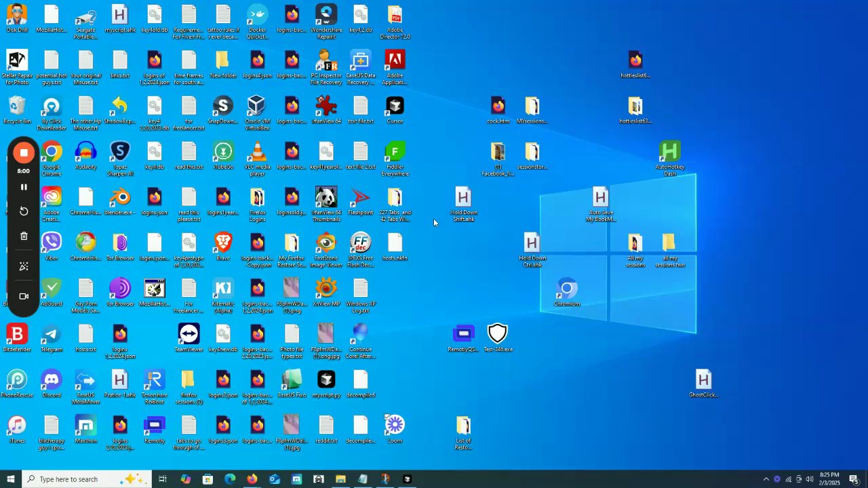
Task: Select the Test-345.exe shield icon
Action: [498, 338]
